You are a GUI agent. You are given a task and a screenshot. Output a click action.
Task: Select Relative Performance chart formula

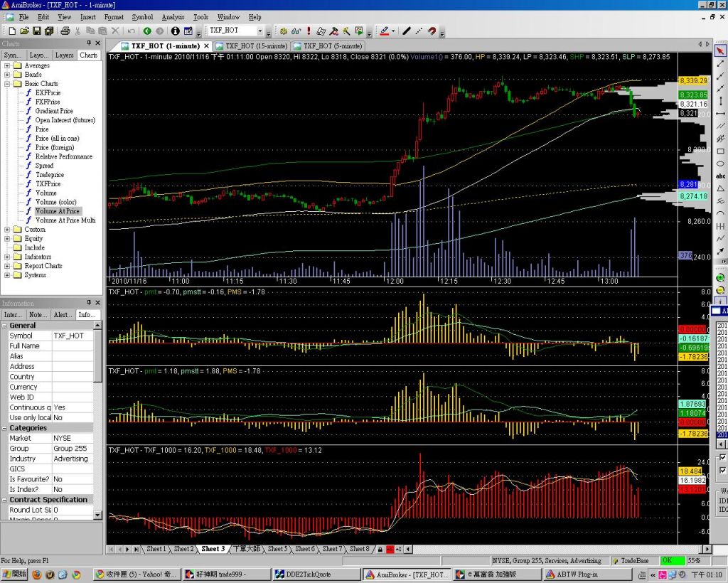(63, 157)
